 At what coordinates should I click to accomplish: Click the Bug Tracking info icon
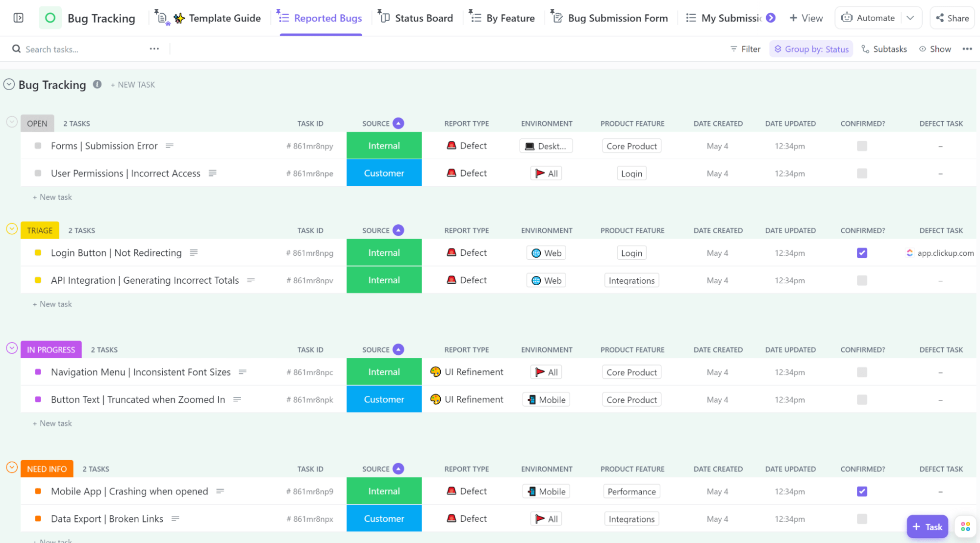click(97, 84)
